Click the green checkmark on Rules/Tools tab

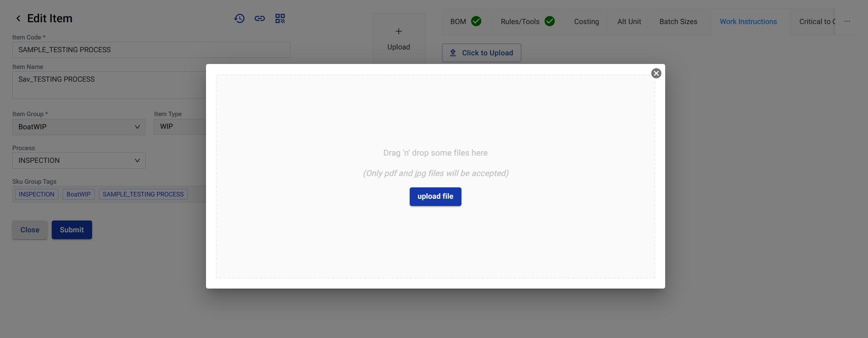(549, 21)
